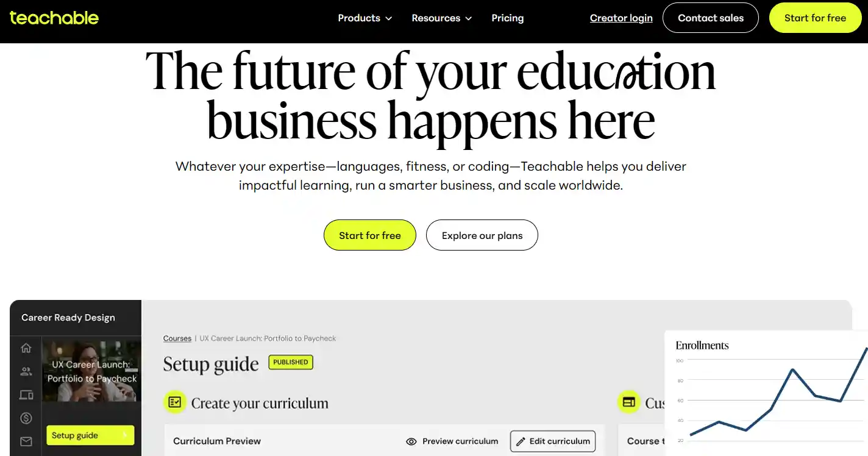868x456 pixels.
Task: Select the Home icon in the sidebar
Action: coord(26,347)
